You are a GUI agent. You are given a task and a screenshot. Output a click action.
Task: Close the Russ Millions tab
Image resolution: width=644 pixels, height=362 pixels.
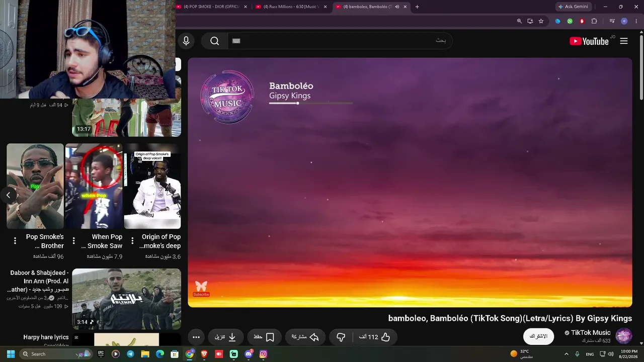tap(325, 7)
